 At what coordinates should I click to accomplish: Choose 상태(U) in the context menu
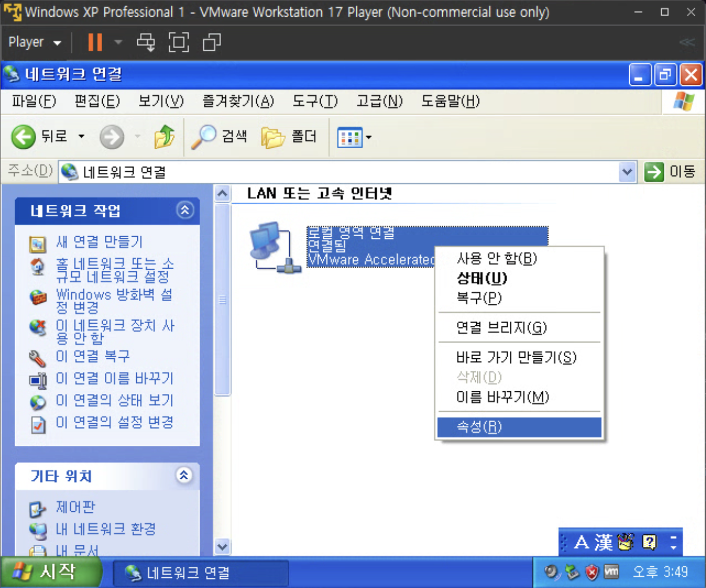(519, 278)
